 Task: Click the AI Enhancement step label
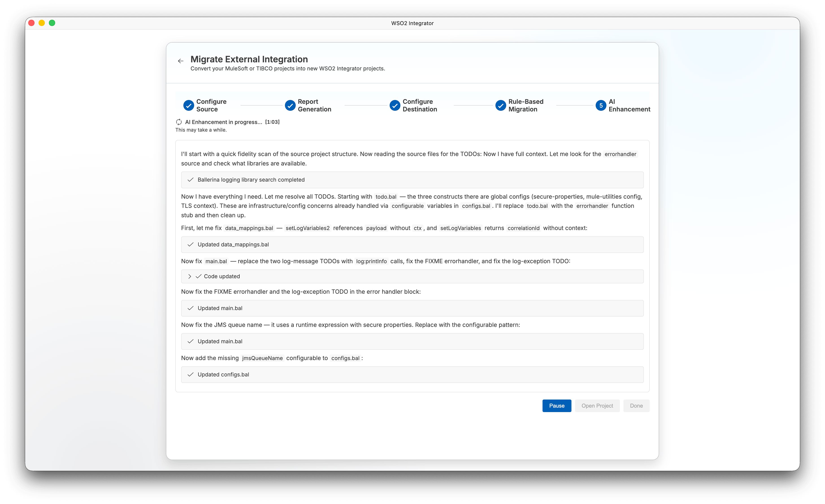(x=629, y=106)
